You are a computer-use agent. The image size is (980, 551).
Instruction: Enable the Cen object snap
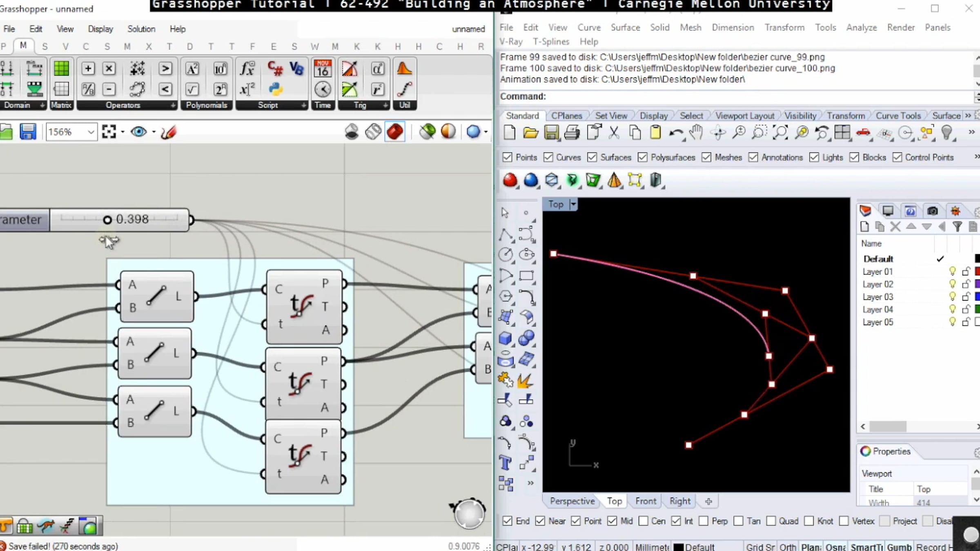(x=643, y=521)
